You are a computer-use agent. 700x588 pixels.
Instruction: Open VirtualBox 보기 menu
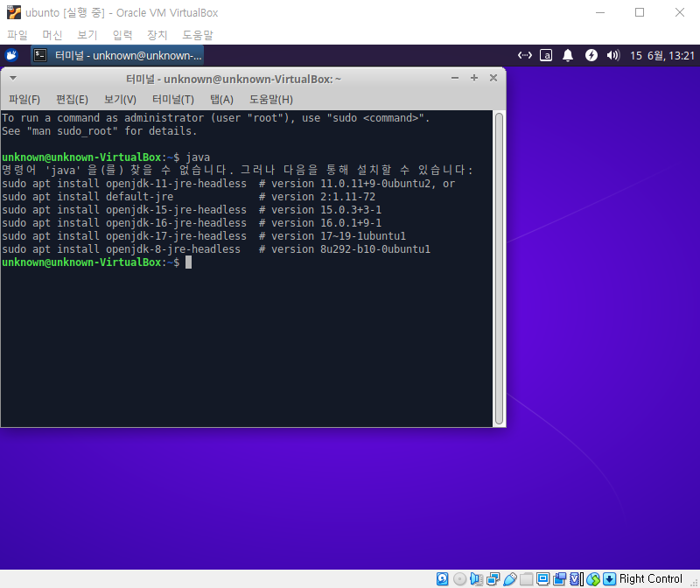87,35
